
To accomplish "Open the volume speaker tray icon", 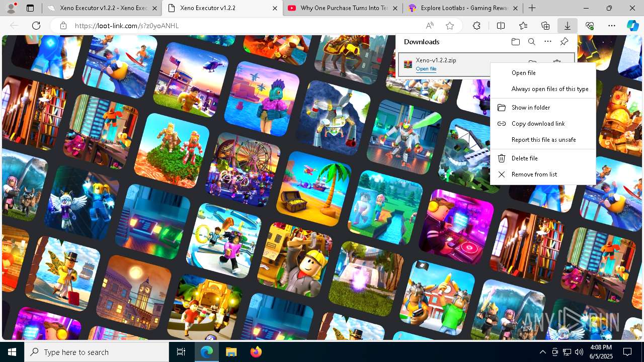I will pyautogui.click(x=579, y=352).
